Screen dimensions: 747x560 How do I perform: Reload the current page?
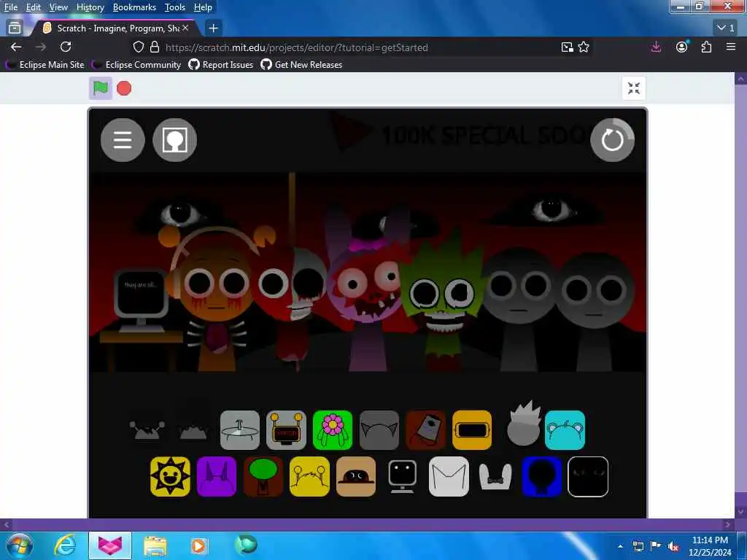(66, 47)
